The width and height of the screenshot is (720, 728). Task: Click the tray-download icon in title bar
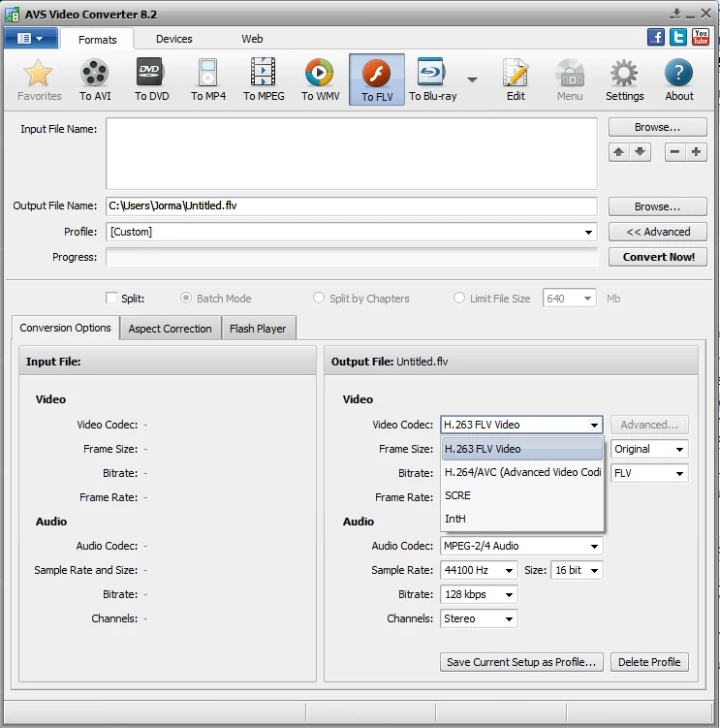click(675, 14)
